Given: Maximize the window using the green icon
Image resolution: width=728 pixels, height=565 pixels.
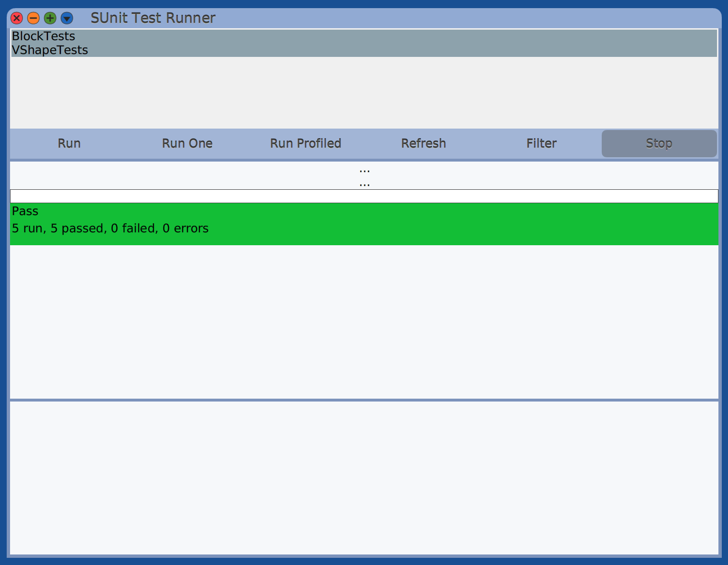Looking at the screenshot, I should (x=49, y=18).
